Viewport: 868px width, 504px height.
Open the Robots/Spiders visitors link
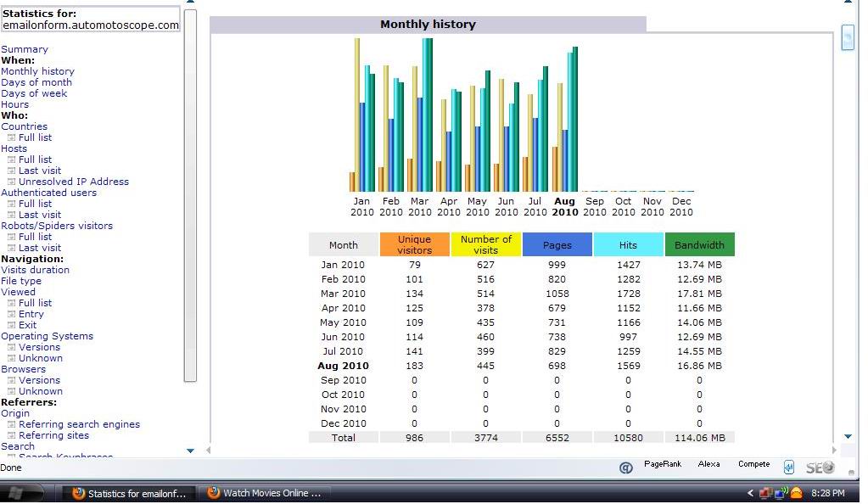coord(57,226)
